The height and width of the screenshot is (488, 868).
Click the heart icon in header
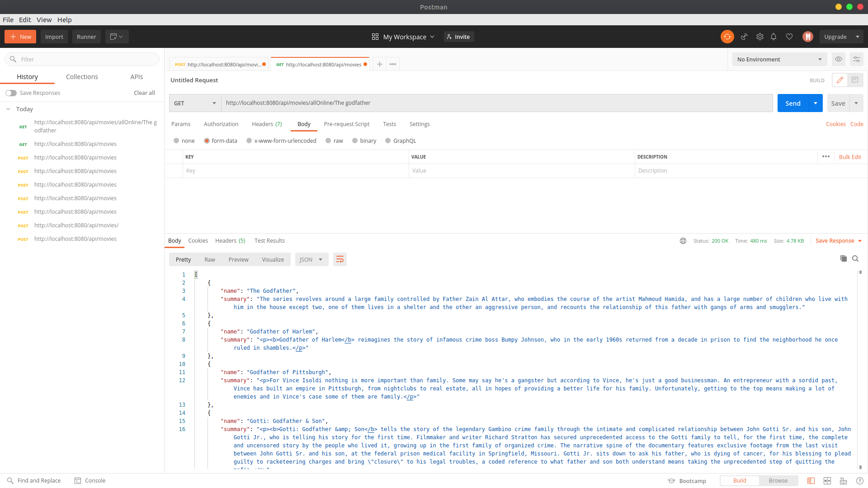coord(789,37)
